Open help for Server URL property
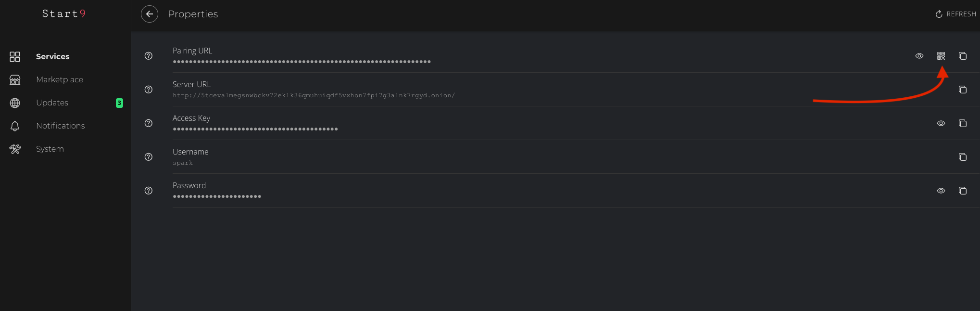 [x=149, y=90]
